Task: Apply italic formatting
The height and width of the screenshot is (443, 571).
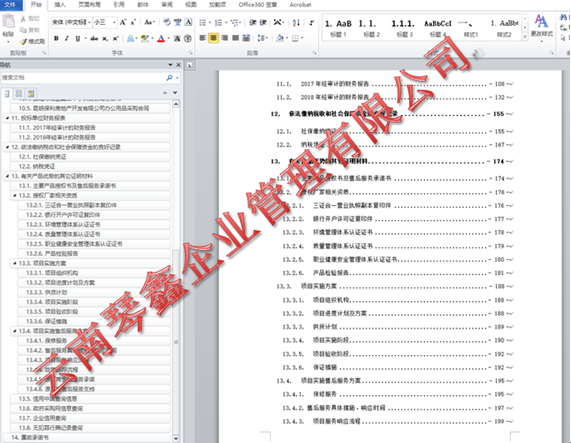Action: (x=67, y=39)
